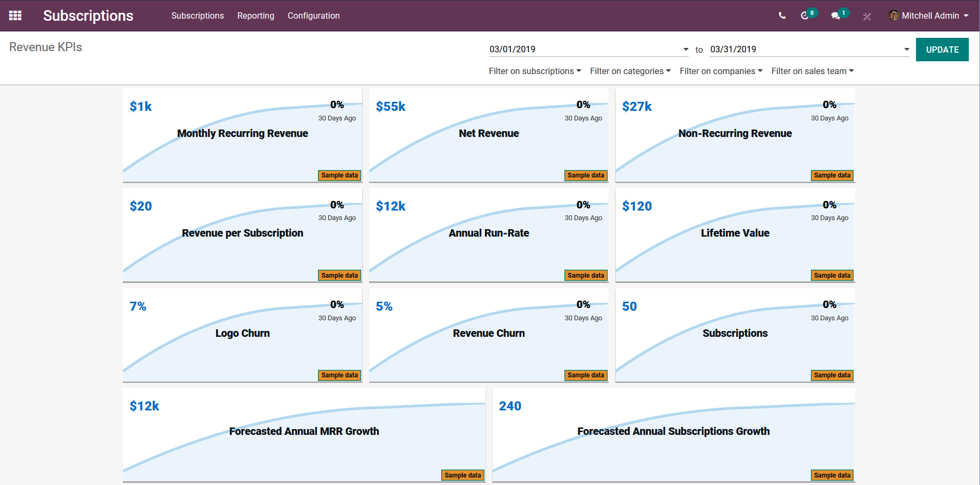Expand the end date dropdown arrow
980x485 pixels.
pyautogui.click(x=906, y=50)
